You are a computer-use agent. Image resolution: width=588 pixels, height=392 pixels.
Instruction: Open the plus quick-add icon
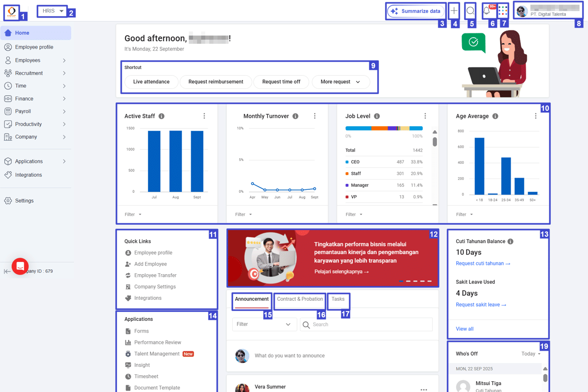click(x=454, y=11)
